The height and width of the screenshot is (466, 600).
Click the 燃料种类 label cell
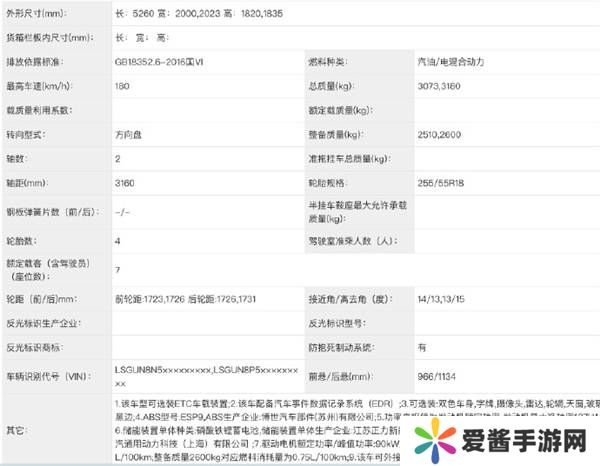(x=330, y=61)
